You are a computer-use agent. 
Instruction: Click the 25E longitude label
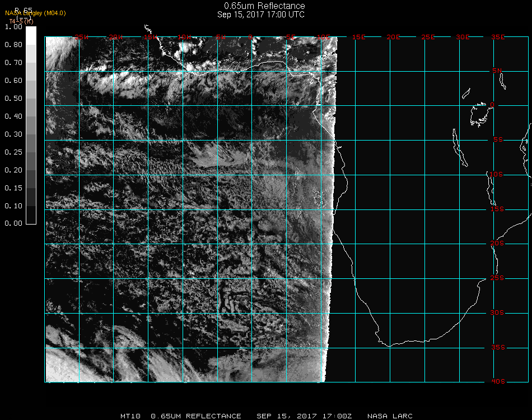click(428, 37)
